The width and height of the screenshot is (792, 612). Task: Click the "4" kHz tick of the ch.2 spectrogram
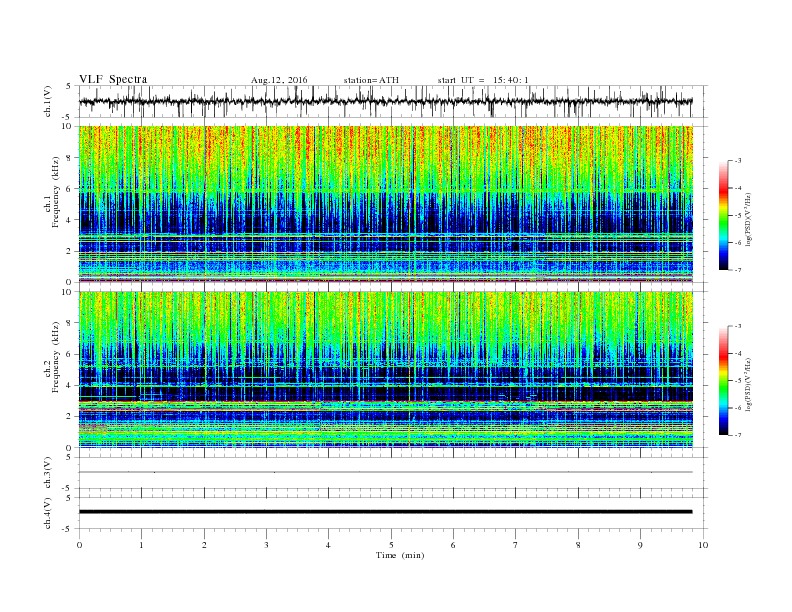pos(69,385)
